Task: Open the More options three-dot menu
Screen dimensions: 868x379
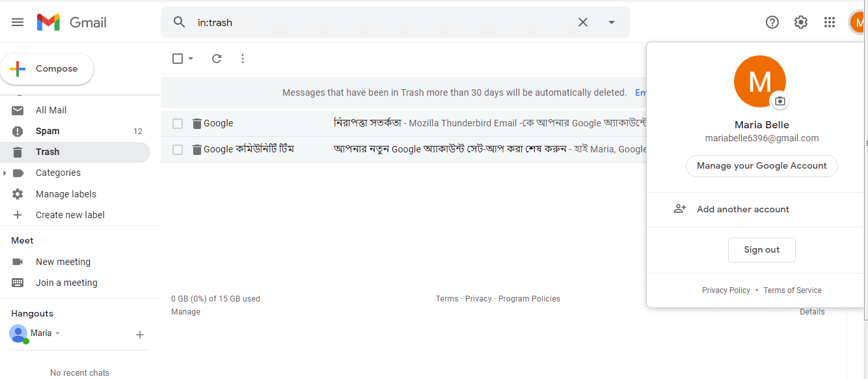Action: coord(243,59)
